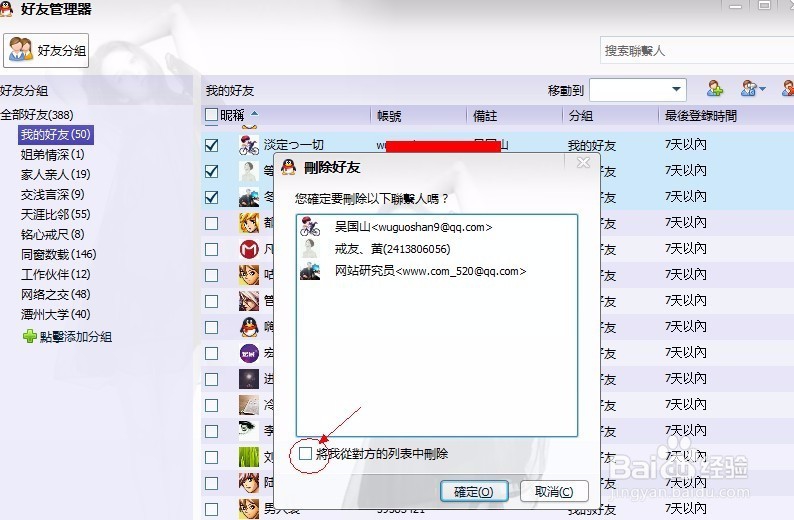Focus the 搜索联系人 search field
The height and width of the screenshot is (520, 794).
tap(697, 50)
